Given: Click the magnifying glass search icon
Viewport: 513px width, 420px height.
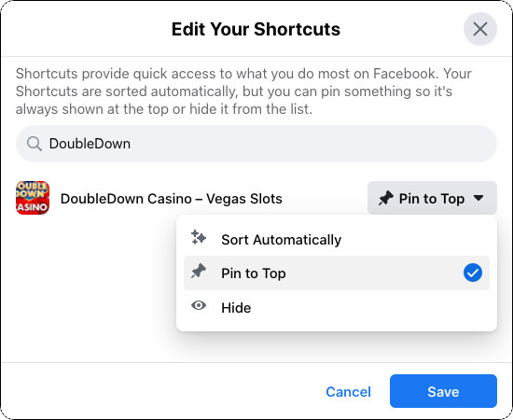Looking at the screenshot, I should [34, 144].
